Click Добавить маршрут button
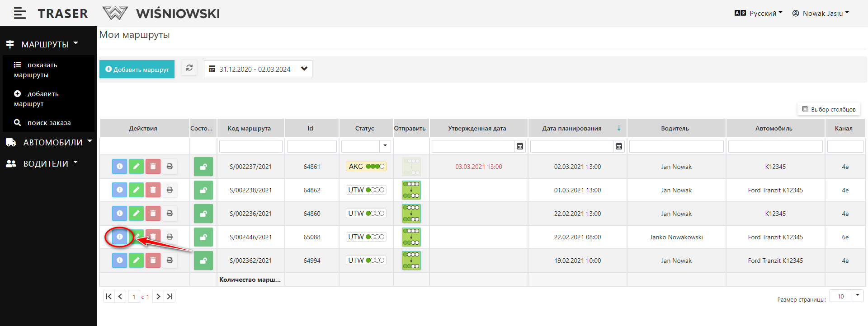Viewport: 868px width, 326px height. (x=137, y=70)
